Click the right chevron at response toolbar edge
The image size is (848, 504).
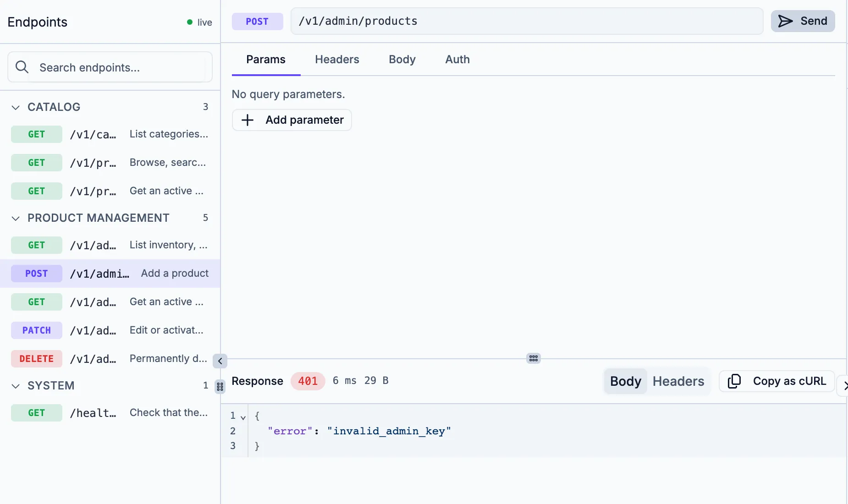click(844, 386)
